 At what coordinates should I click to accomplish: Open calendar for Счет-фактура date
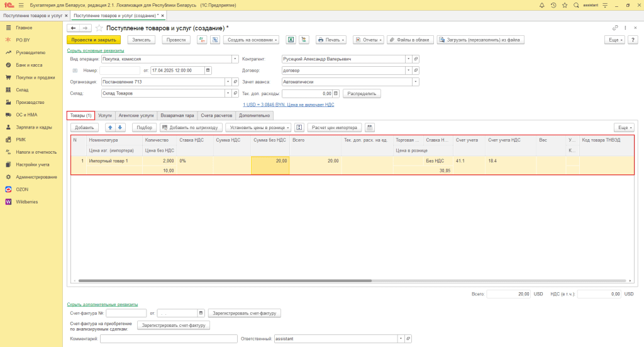click(x=201, y=313)
